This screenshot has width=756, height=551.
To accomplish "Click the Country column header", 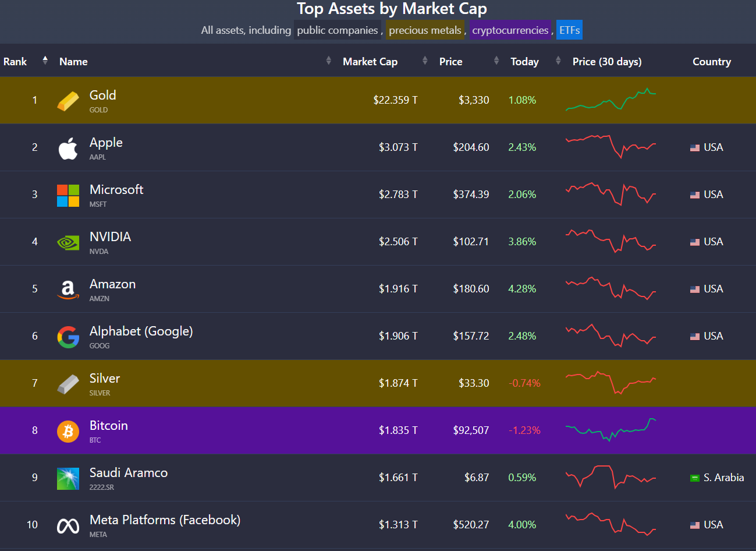I will tap(712, 62).
